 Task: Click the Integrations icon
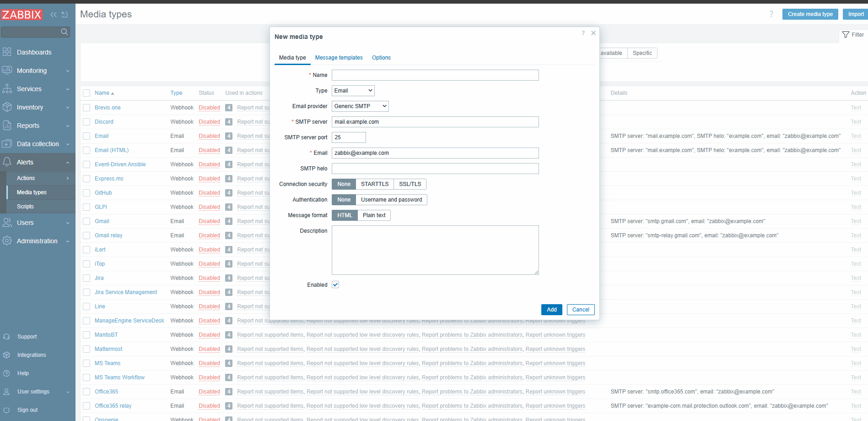pyautogui.click(x=6, y=355)
